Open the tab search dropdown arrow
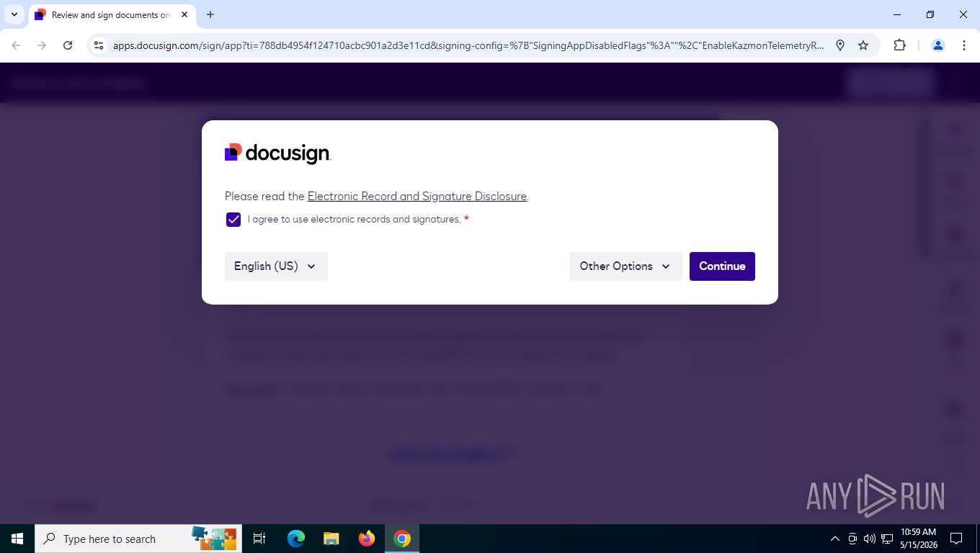980x553 pixels. coord(14,14)
